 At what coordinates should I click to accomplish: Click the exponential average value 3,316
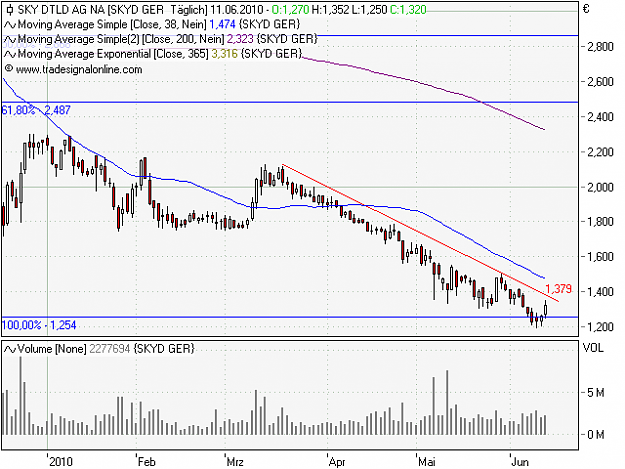[x=224, y=54]
